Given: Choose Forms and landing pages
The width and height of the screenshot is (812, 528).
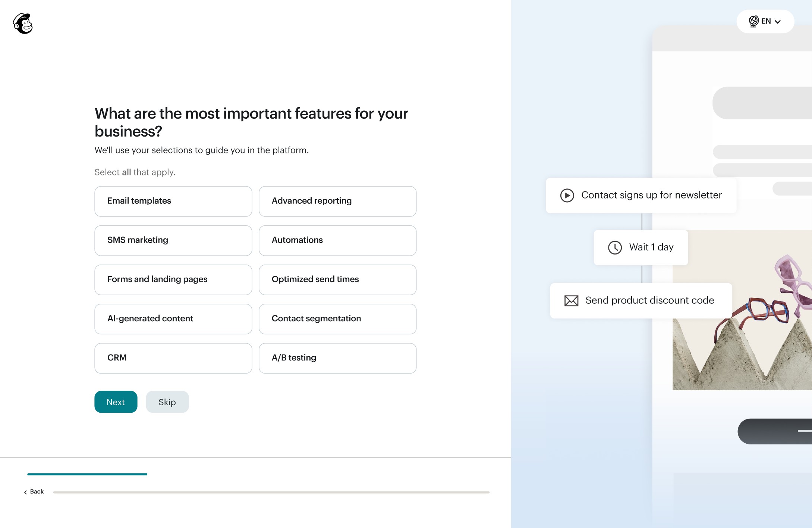Looking at the screenshot, I should coord(173,279).
